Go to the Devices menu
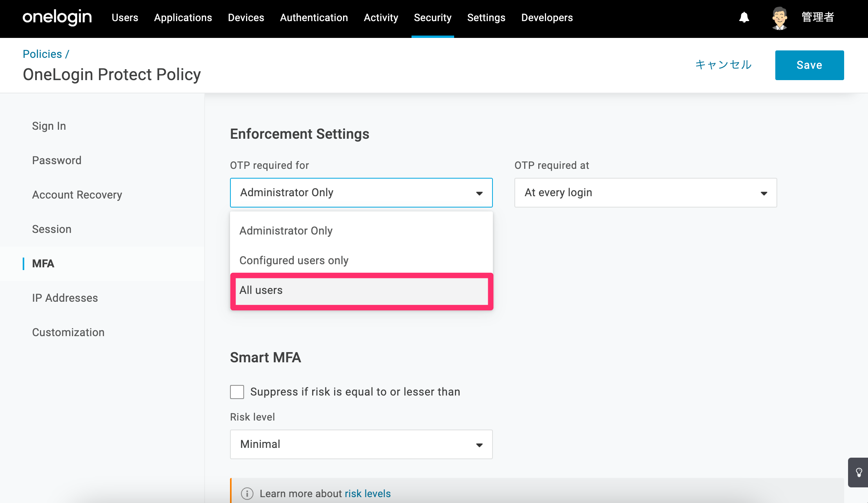 (246, 18)
